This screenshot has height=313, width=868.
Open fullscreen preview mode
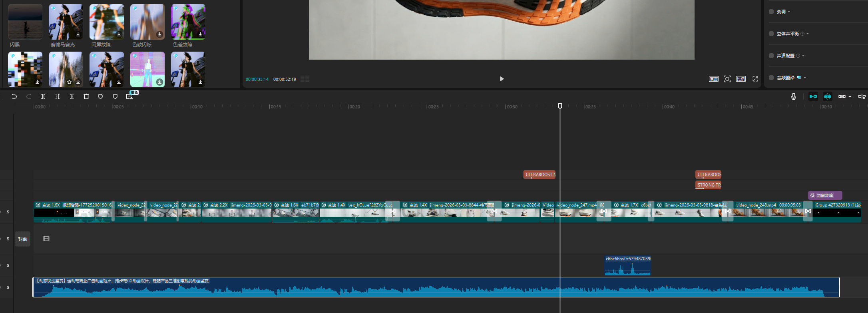(755, 79)
